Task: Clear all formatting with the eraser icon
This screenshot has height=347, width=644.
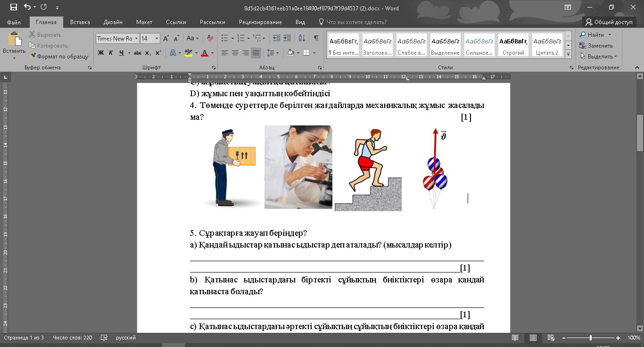Action: pyautogui.click(x=210, y=39)
